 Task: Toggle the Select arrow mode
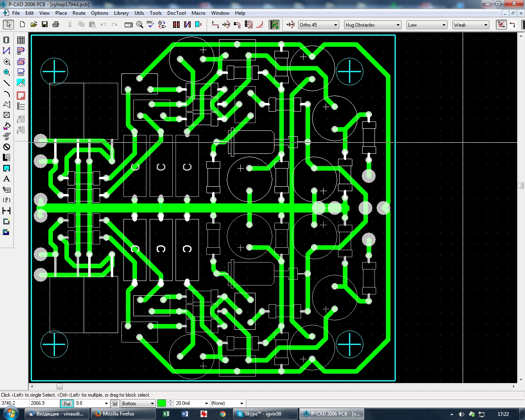pos(8,25)
